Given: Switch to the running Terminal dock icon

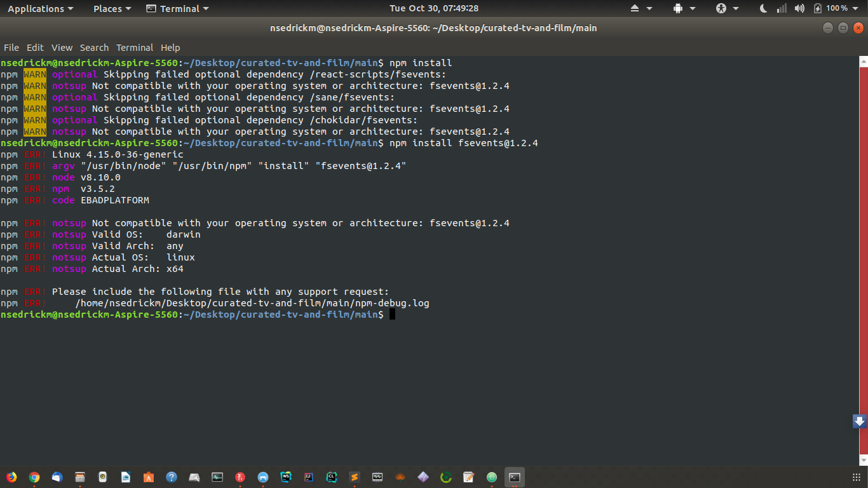Looking at the screenshot, I should coord(515,477).
